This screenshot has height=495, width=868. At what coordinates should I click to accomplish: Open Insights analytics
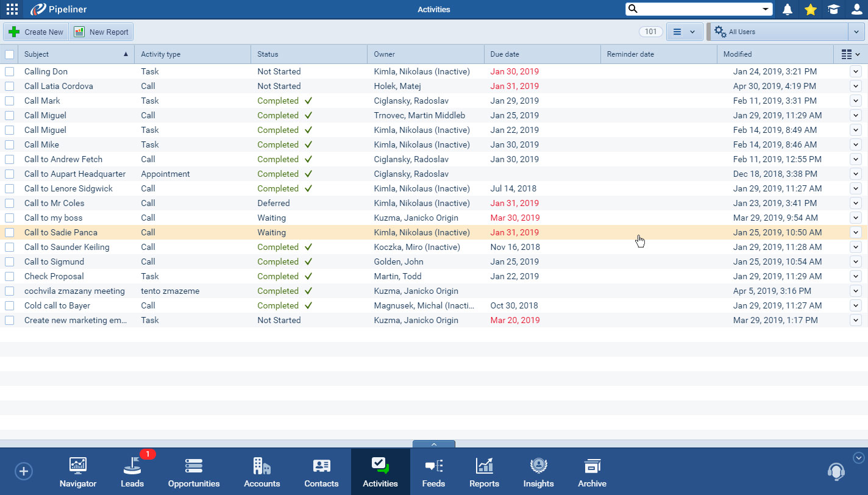click(x=538, y=471)
